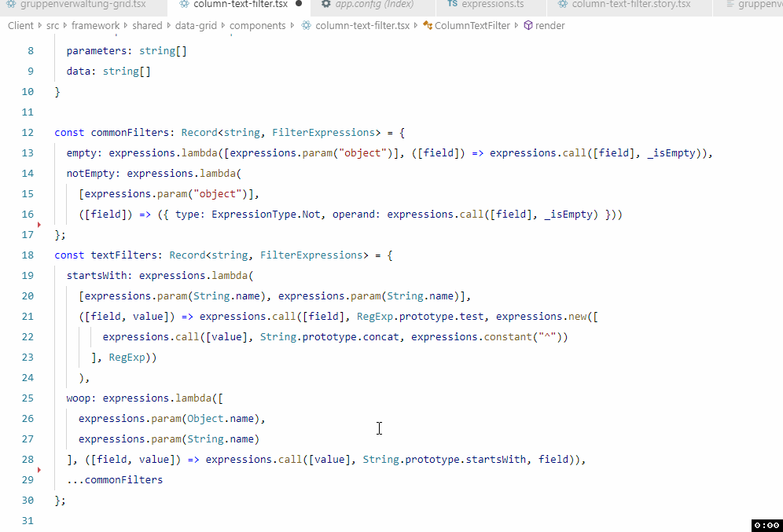Open the expressions.ts tab
This screenshot has width=783, height=532.
tap(491, 5)
